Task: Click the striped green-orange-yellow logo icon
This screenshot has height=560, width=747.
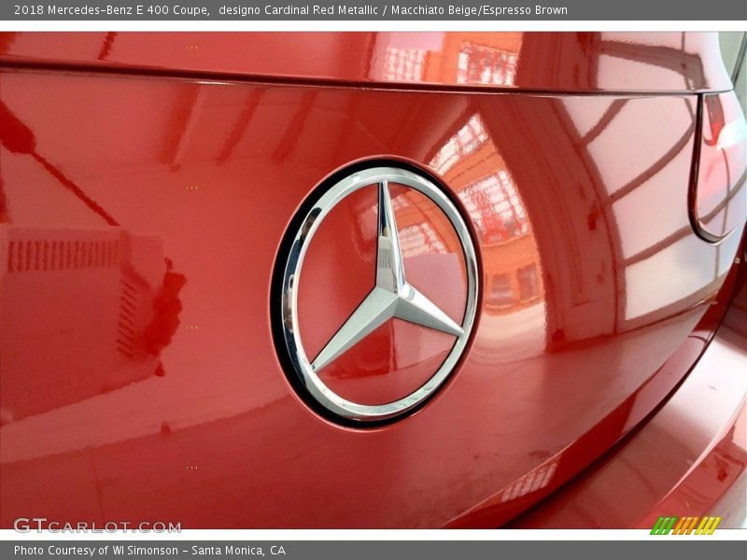Action: [x=685, y=525]
